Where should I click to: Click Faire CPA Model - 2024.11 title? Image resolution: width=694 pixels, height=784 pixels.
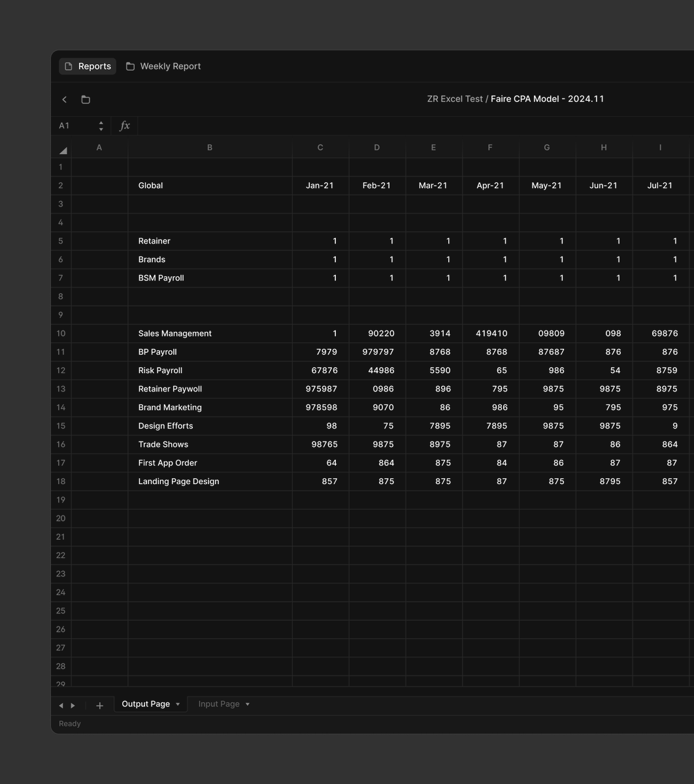[548, 99]
